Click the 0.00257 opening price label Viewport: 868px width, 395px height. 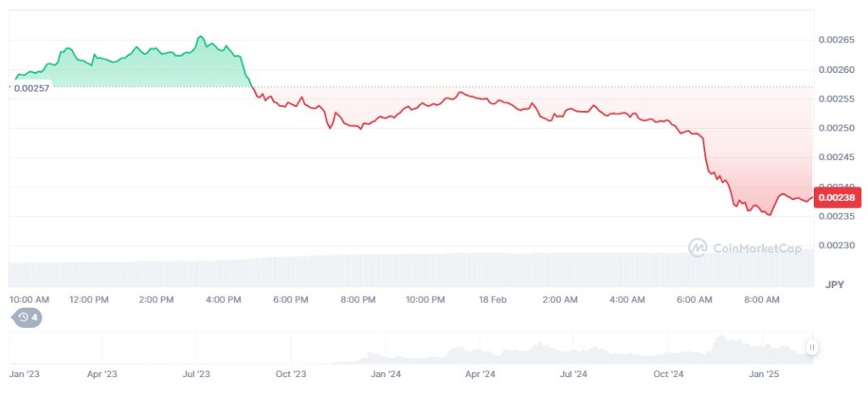click(32, 87)
